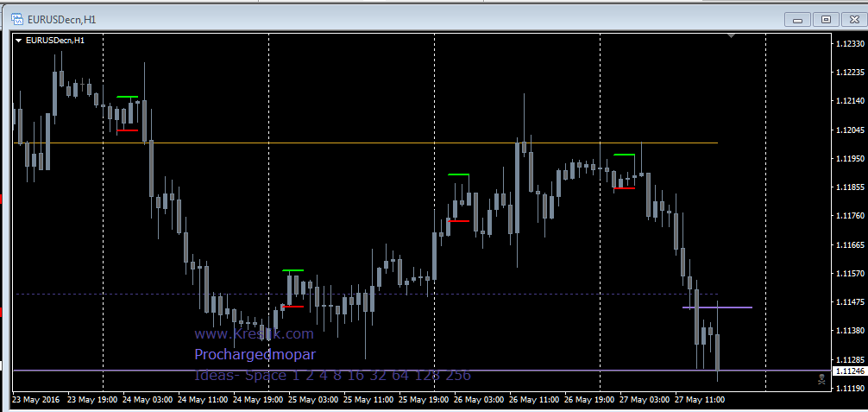Screen dimensions: 868x412
Task: Minimize the EURUSDecn,H1 chart window
Action: pyautogui.click(x=798, y=20)
